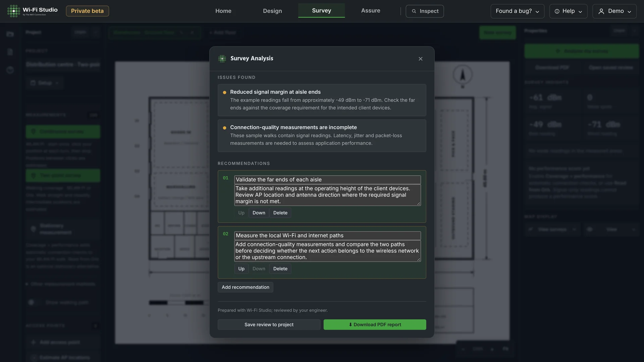Click the Survey Analysis dialog icon
Viewport: 644px width, 362px height.
pos(222,59)
